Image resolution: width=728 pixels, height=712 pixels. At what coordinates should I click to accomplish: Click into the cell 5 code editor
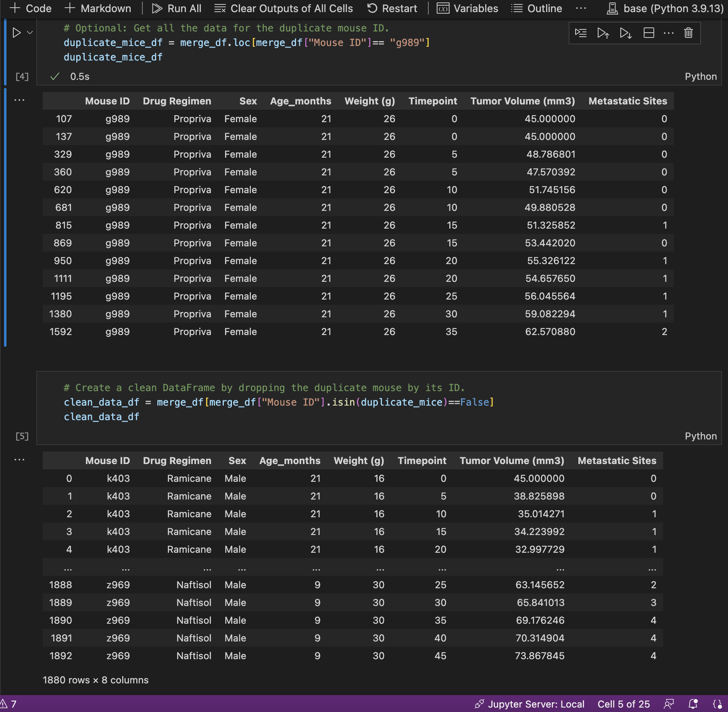378,402
